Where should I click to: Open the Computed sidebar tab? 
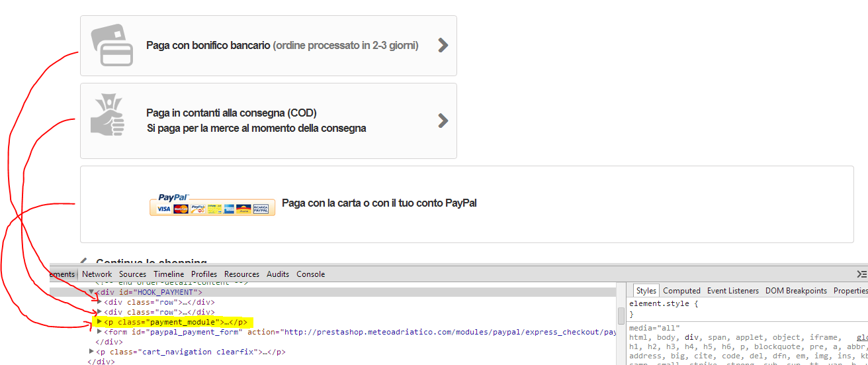[x=681, y=291]
